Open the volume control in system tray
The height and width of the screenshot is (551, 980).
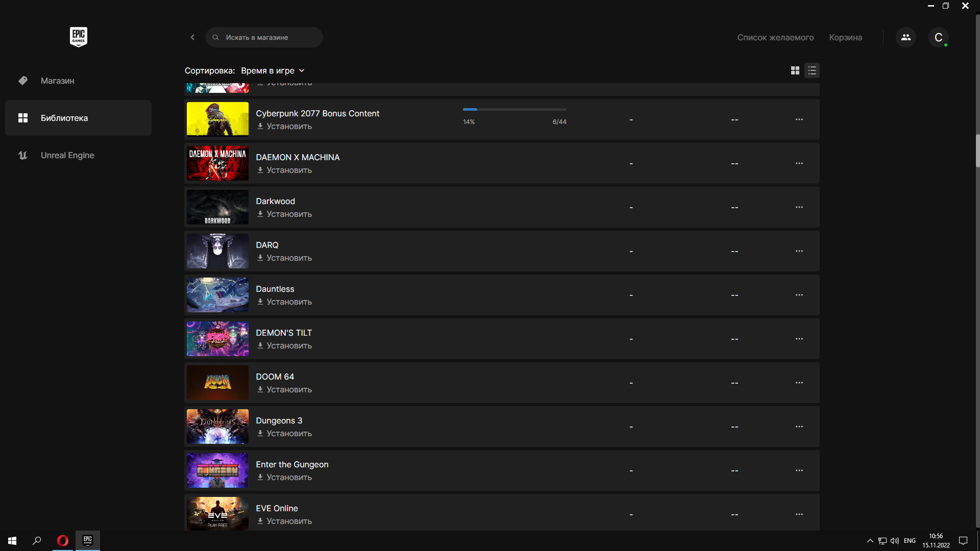click(x=895, y=541)
